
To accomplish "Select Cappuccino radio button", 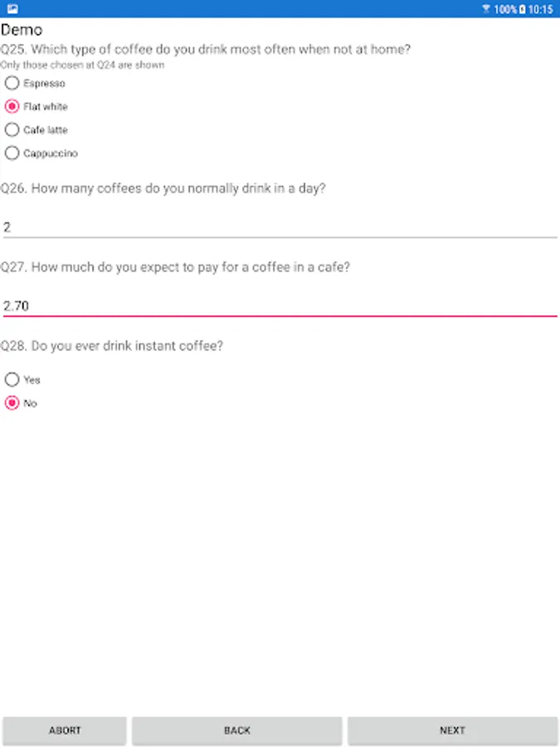I will [12, 153].
